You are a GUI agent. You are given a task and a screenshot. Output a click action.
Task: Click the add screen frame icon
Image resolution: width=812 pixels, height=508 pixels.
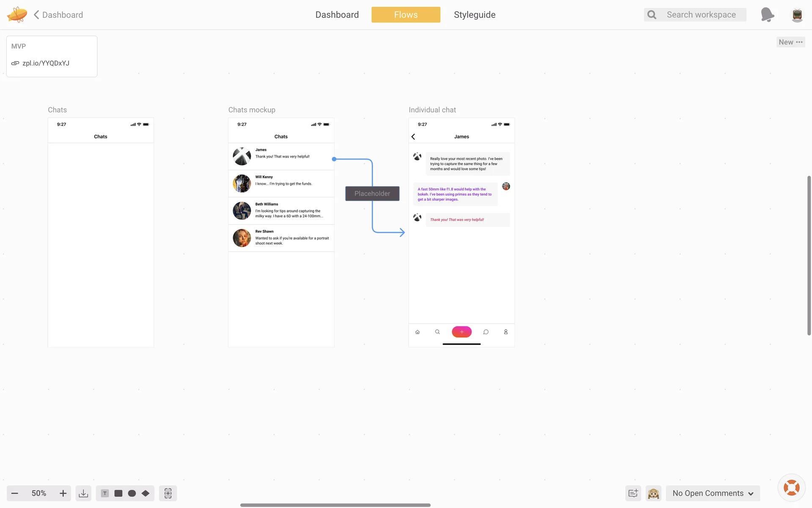[168, 493]
